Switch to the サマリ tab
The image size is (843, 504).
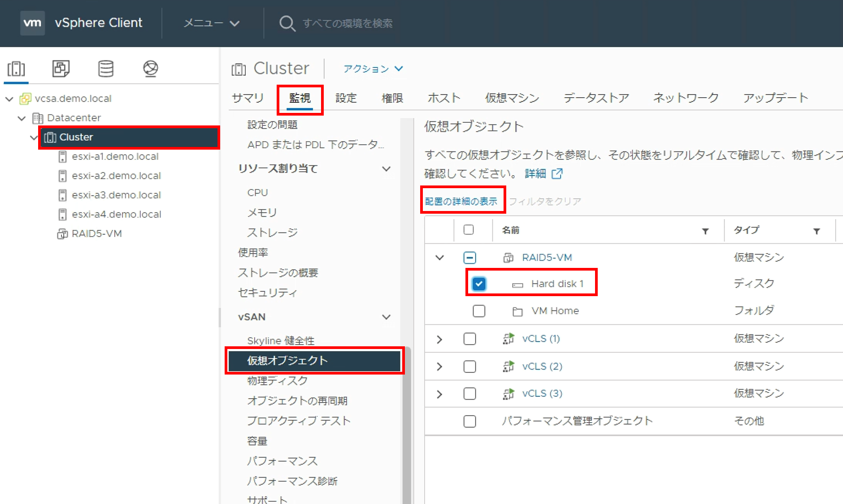pos(248,98)
